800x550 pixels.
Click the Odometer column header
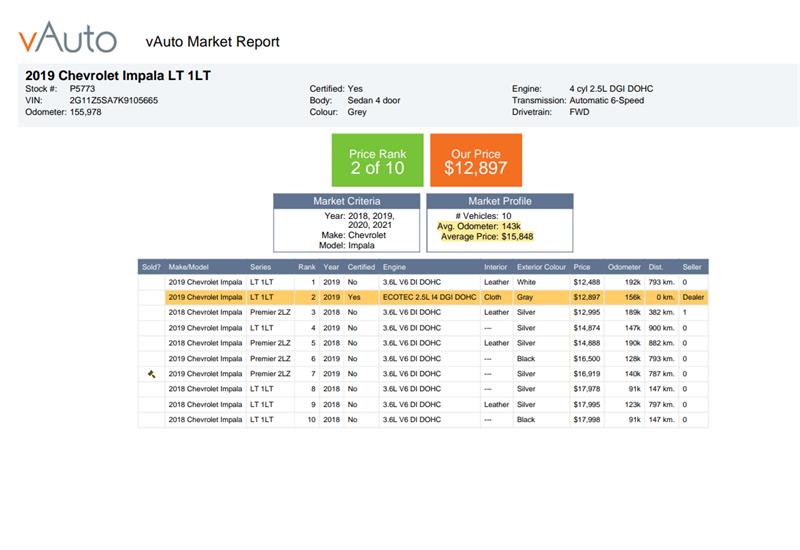[624, 267]
